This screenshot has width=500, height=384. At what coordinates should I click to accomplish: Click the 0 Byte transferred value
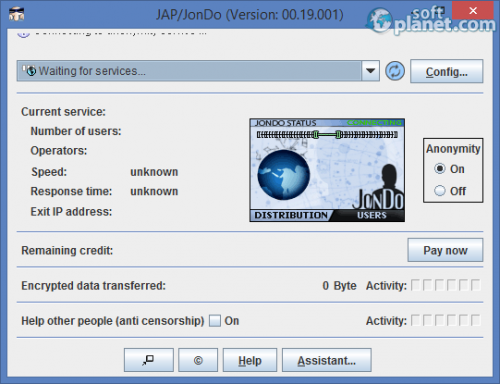point(339,286)
